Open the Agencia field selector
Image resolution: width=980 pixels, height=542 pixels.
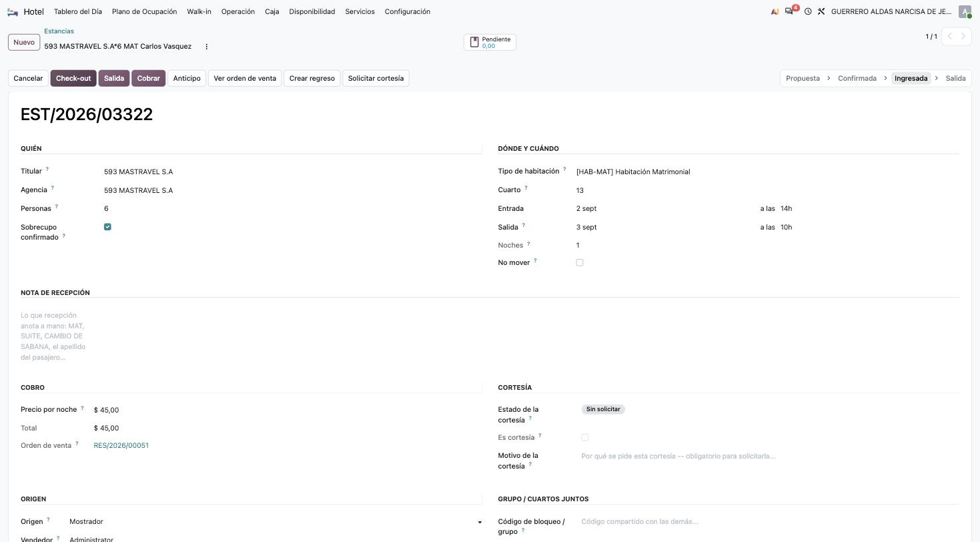pos(293,190)
